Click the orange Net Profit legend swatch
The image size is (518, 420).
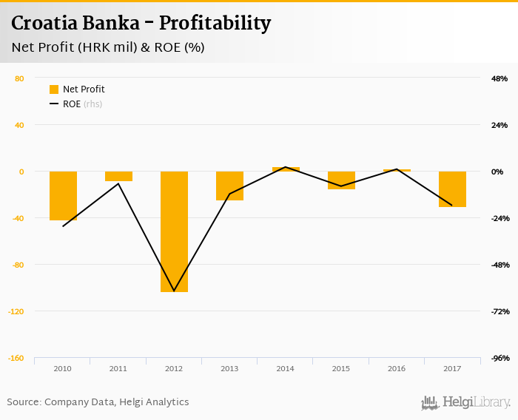54,89
